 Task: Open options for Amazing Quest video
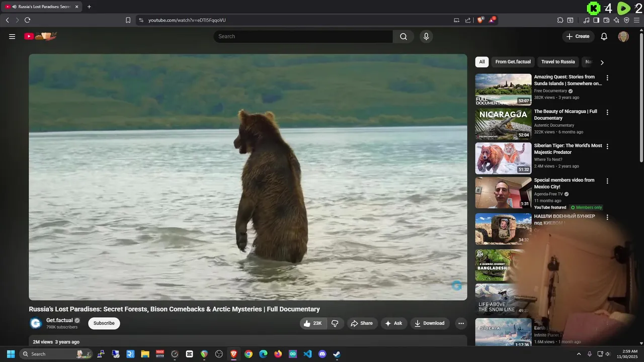click(x=607, y=78)
